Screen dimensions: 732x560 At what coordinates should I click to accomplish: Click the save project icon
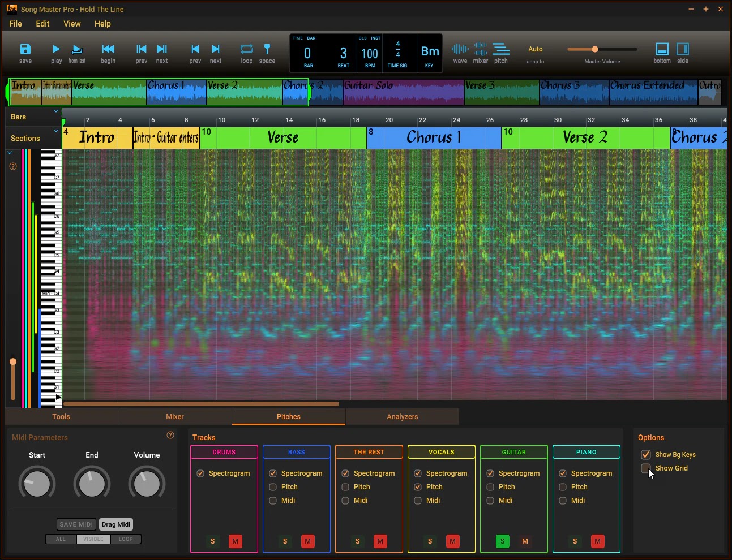tap(25, 52)
